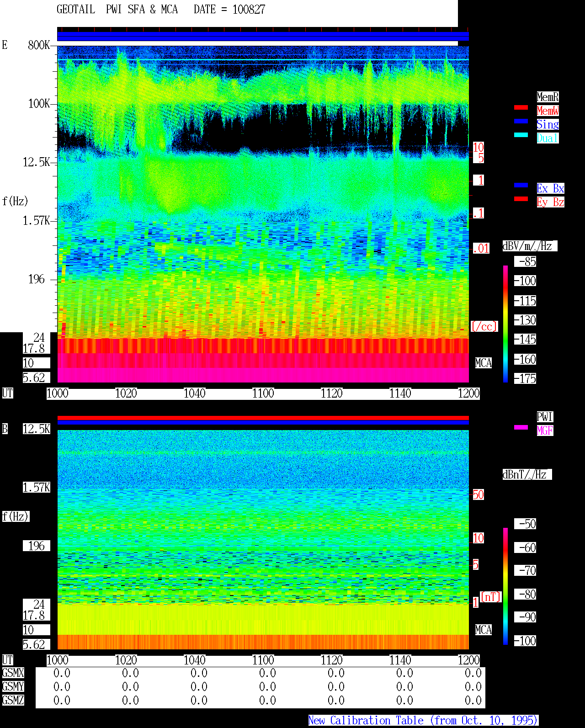The width and height of the screenshot is (585, 728).
Task: Click the Ex Bx legend label
Action: click(x=550, y=188)
